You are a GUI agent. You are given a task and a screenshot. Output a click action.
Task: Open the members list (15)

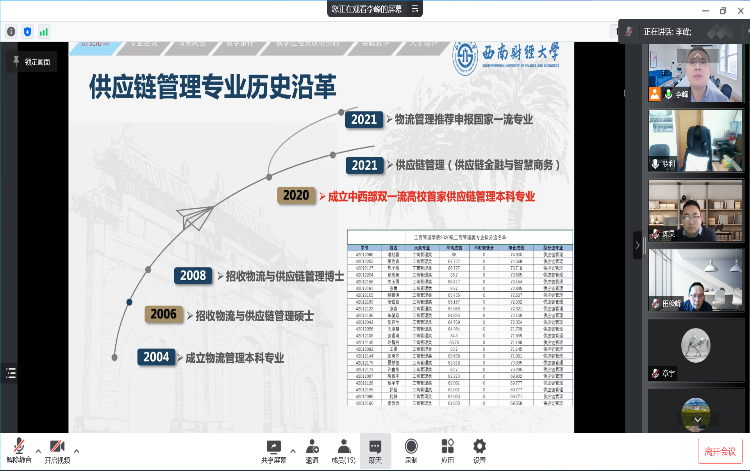click(x=343, y=448)
